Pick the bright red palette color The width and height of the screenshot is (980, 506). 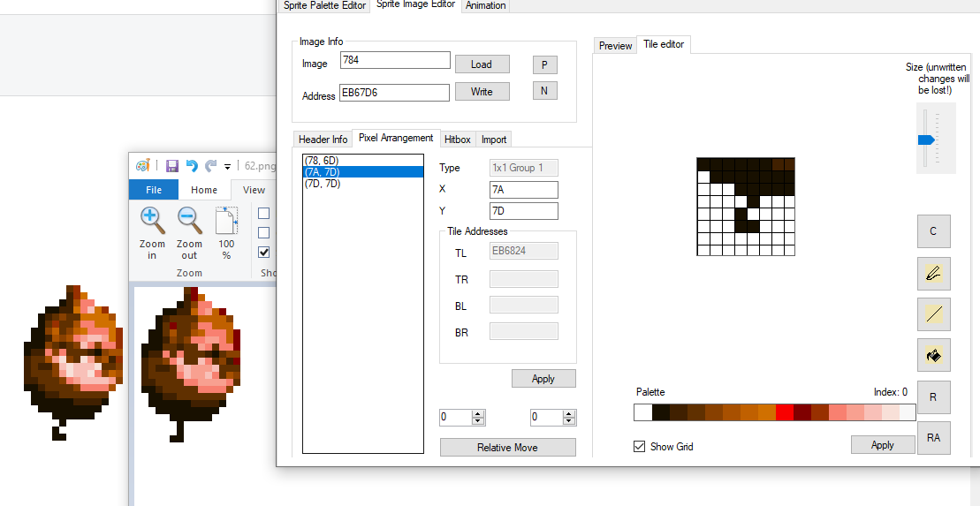(x=784, y=412)
